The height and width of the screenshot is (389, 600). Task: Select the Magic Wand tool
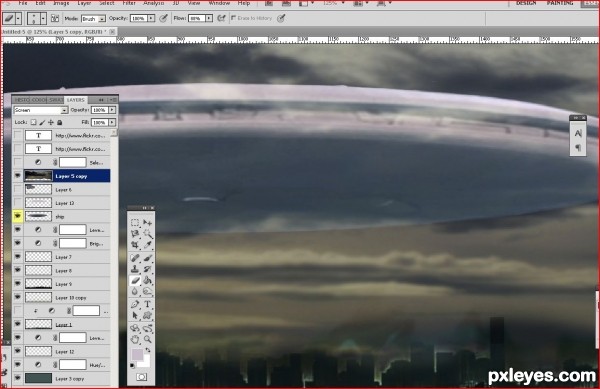coord(147,234)
